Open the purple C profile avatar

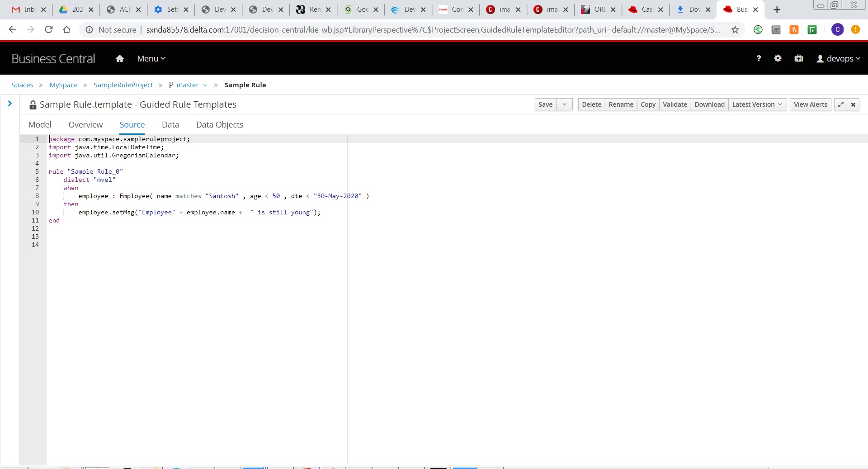click(x=837, y=30)
